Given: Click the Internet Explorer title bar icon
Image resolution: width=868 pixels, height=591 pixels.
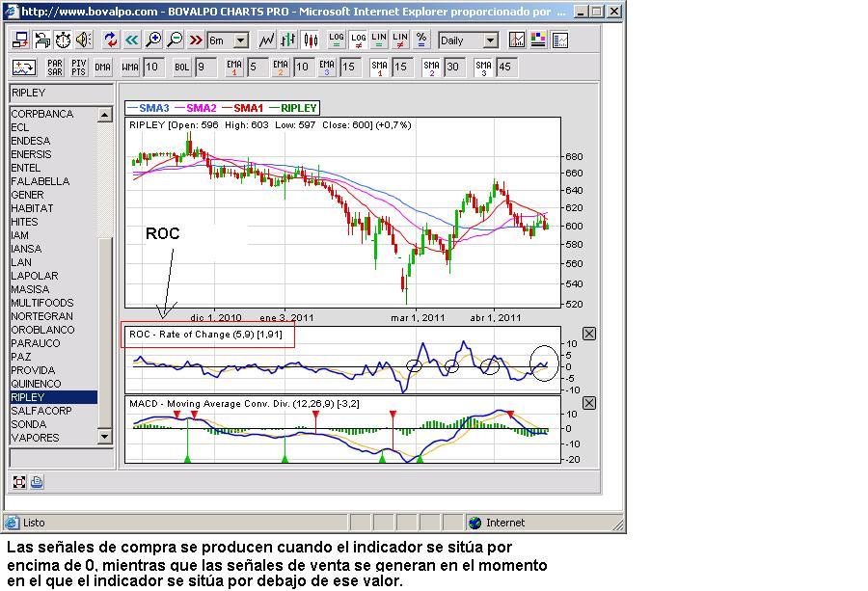Looking at the screenshot, I should (12, 11).
